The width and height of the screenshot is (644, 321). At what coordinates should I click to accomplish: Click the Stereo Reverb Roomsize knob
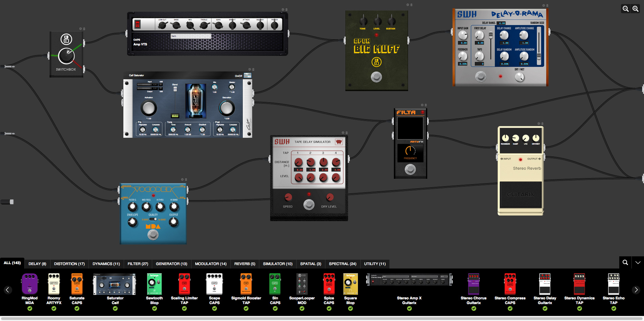click(x=505, y=138)
